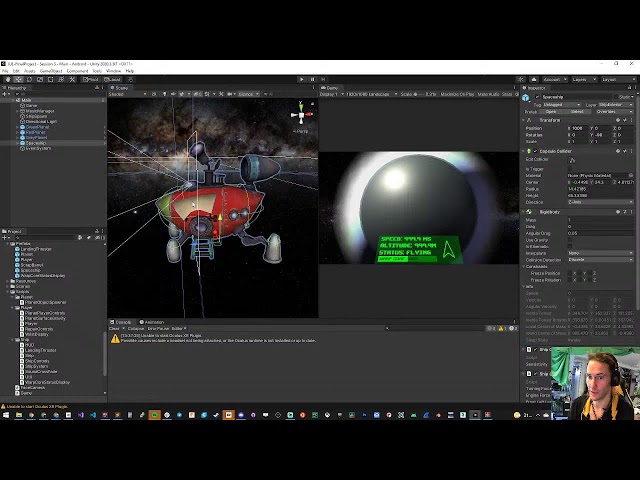Screen dimensions: 640x480
Task: Lock the Hierarchy panel
Action: [x=97, y=88]
